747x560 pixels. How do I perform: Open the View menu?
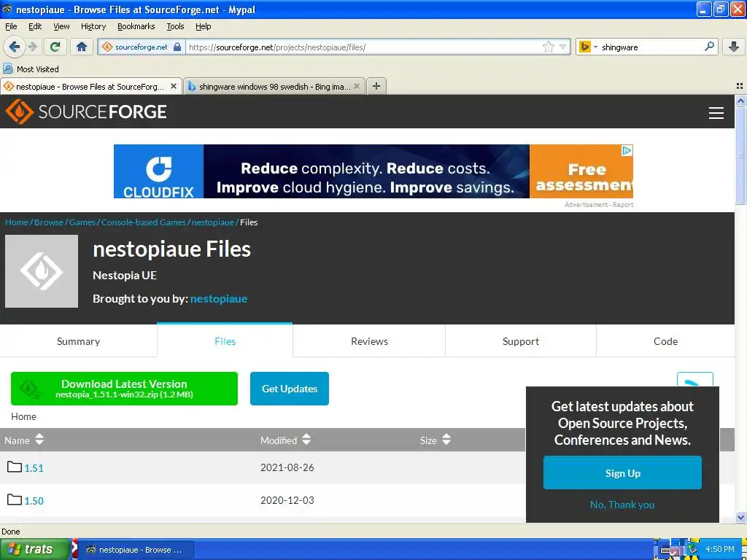[61, 26]
